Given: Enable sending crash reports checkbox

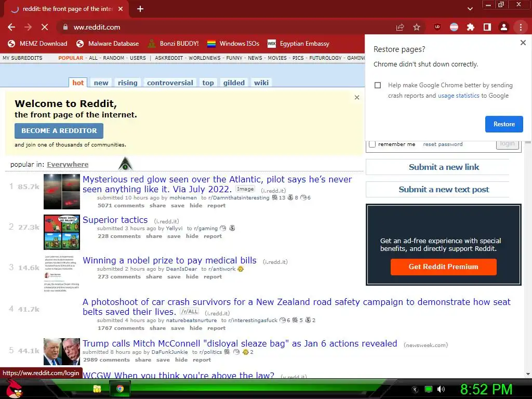Looking at the screenshot, I should pyautogui.click(x=378, y=85).
